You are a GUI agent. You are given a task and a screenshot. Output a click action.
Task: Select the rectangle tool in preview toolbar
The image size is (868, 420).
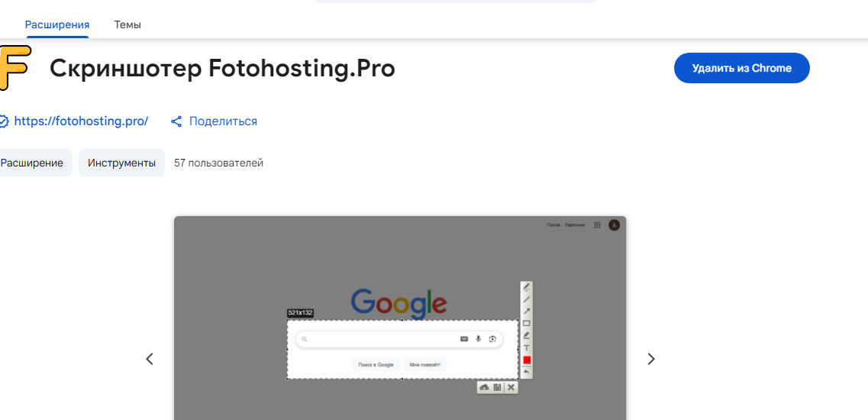(x=527, y=323)
